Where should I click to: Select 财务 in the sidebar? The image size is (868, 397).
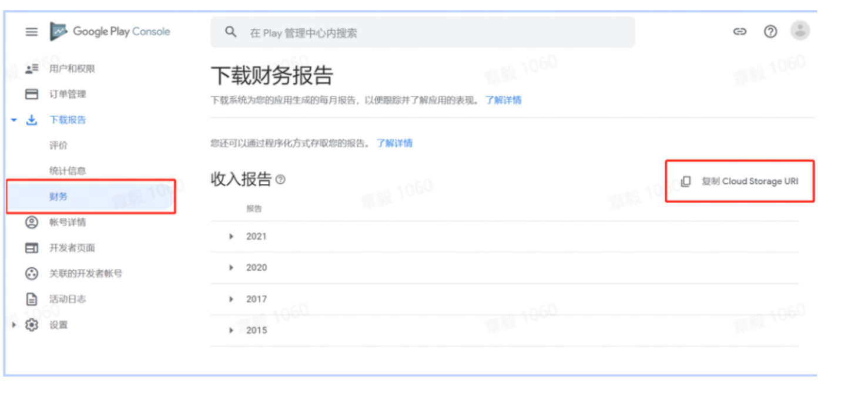(59, 197)
